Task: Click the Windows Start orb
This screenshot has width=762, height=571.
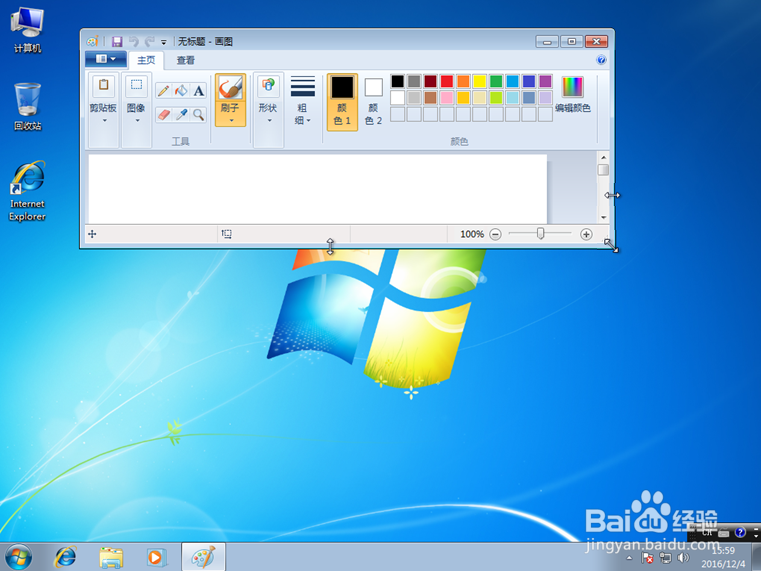Action: (19, 557)
